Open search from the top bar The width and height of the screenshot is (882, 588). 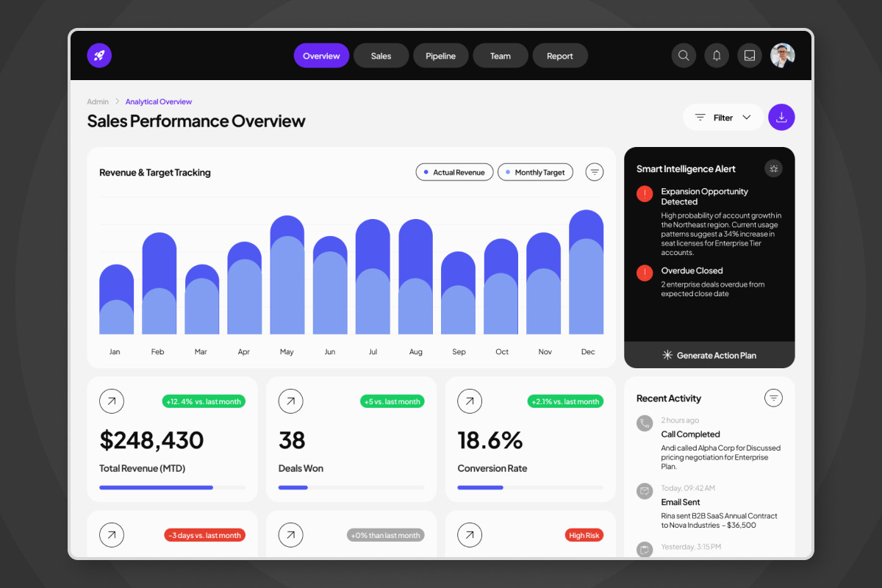click(684, 55)
